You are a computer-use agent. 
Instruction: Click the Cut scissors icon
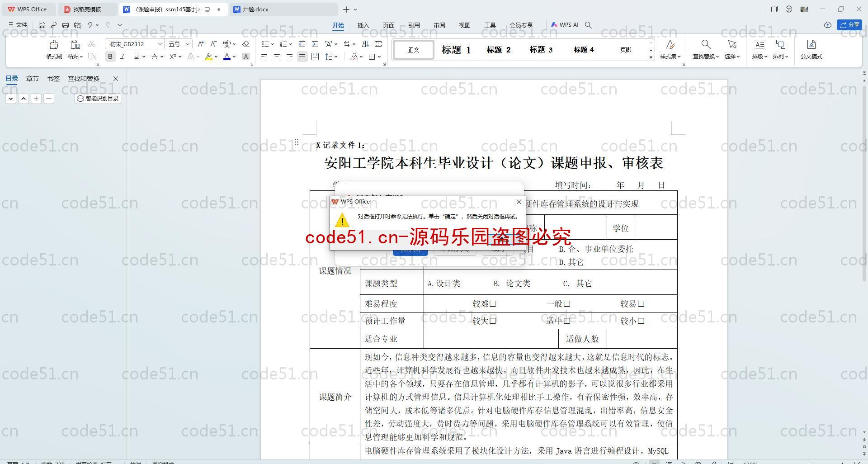pyautogui.click(x=92, y=44)
